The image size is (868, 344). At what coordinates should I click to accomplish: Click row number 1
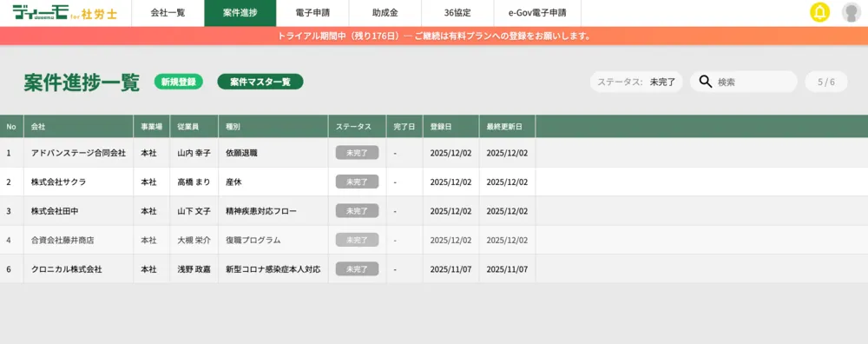[x=9, y=153]
